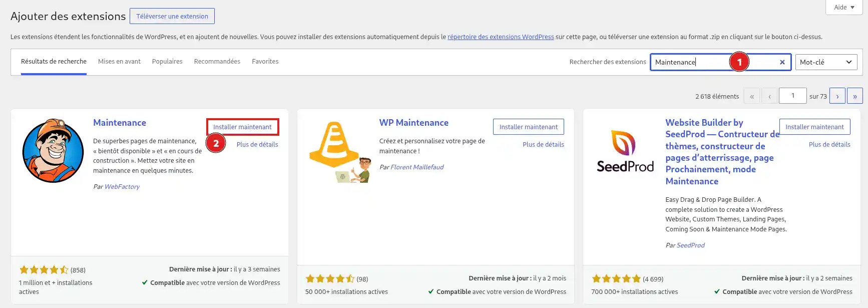Screen dimensions: 868x308
Task: Click the current page number field
Action: click(793, 96)
